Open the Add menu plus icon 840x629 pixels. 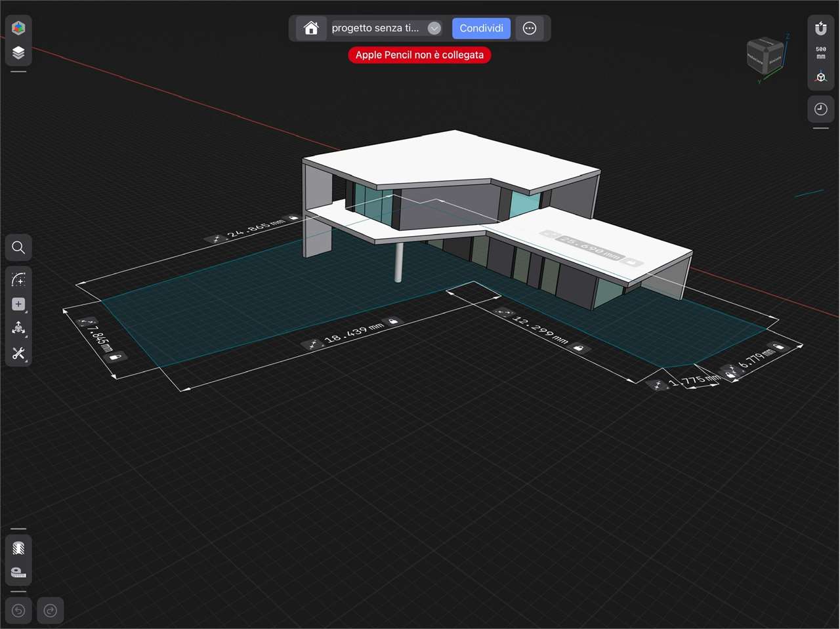tap(18, 304)
